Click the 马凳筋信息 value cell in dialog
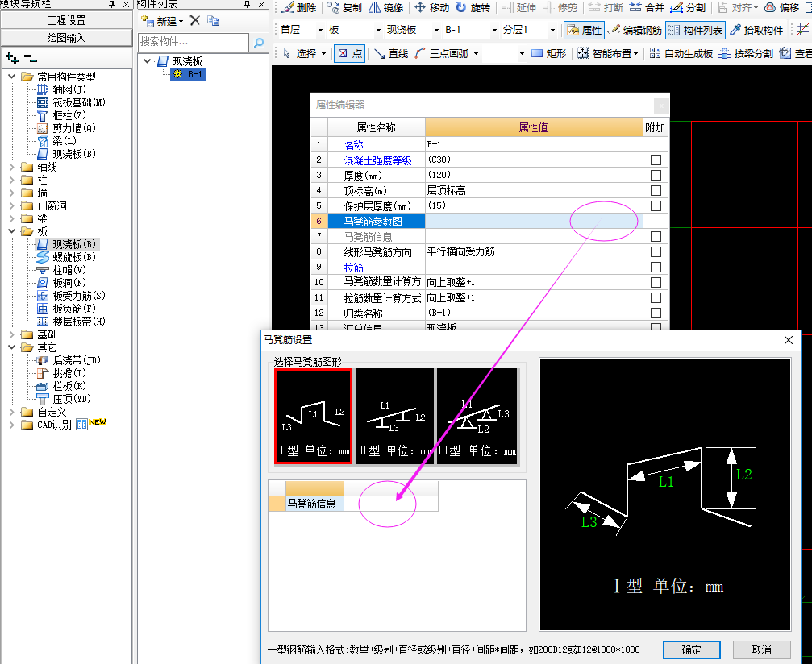812x664 pixels. pos(391,504)
